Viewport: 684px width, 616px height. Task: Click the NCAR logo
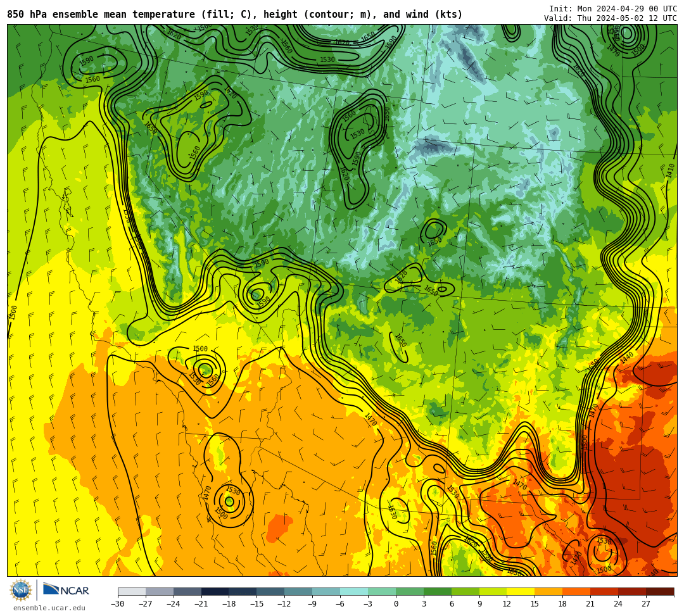[x=66, y=590]
